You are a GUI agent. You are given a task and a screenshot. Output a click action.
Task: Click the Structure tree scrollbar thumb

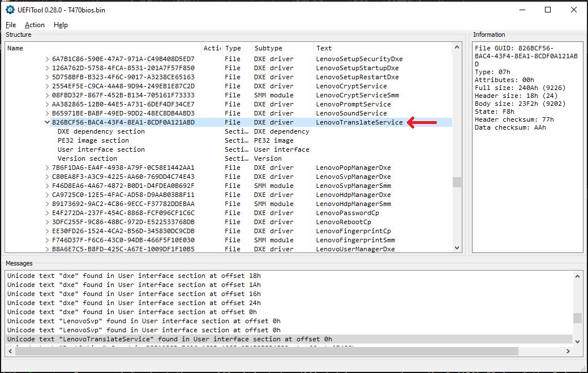coord(457,182)
